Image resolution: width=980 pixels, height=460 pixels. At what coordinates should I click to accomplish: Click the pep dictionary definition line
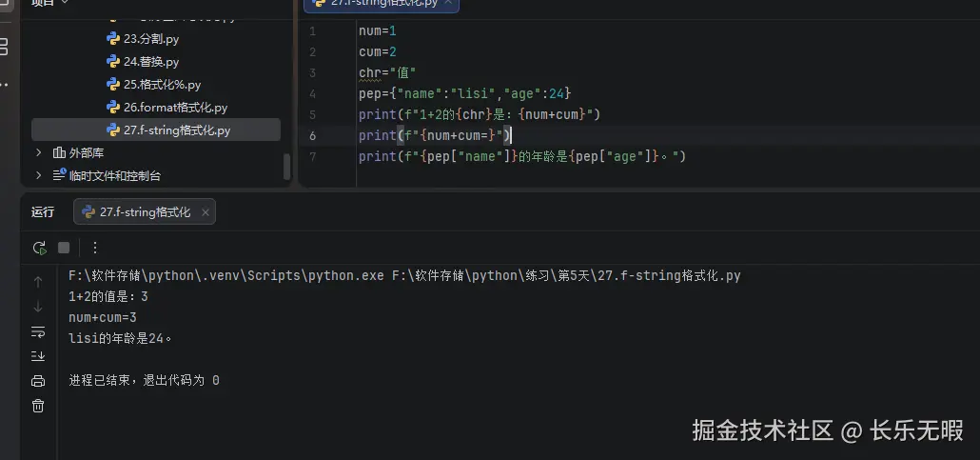click(465, 94)
